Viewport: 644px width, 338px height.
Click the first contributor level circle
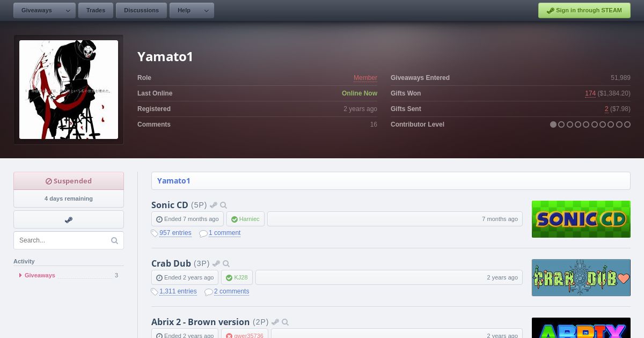pyautogui.click(x=553, y=124)
